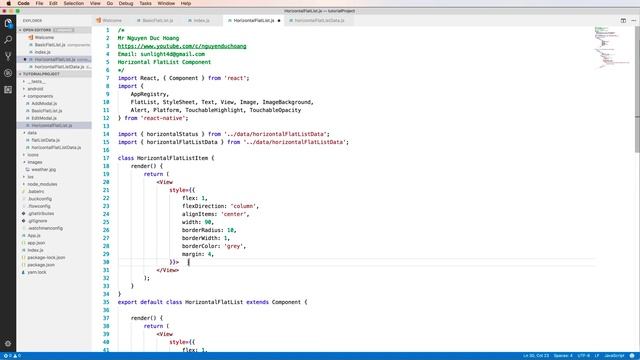
Task: Open the Extensions view in activity bar
Action: point(8,90)
